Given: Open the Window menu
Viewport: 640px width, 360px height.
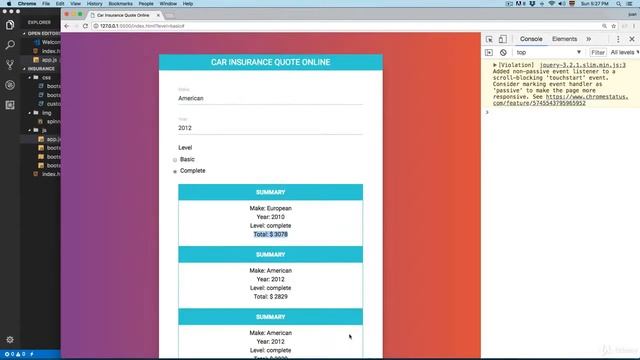Looking at the screenshot, I should click(x=168, y=4).
